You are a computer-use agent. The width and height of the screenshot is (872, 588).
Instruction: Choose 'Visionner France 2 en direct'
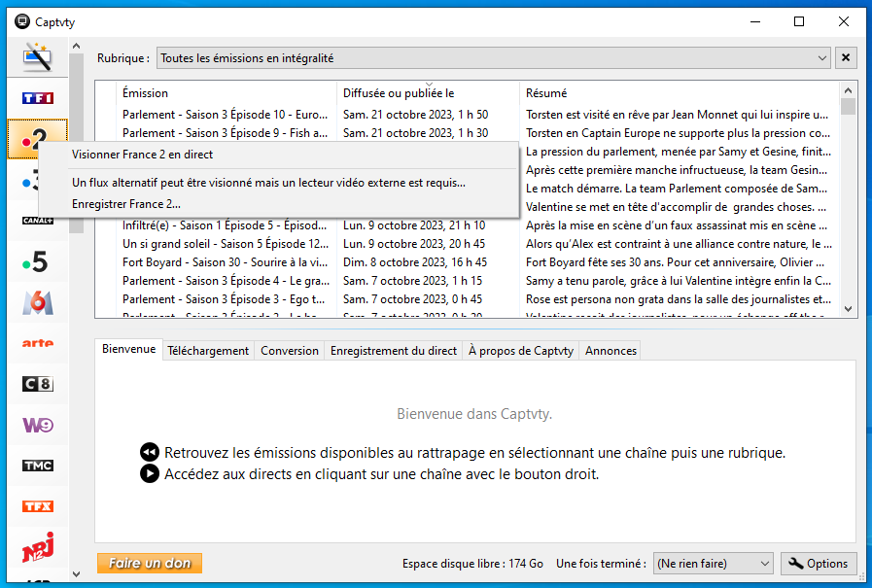[x=142, y=155]
